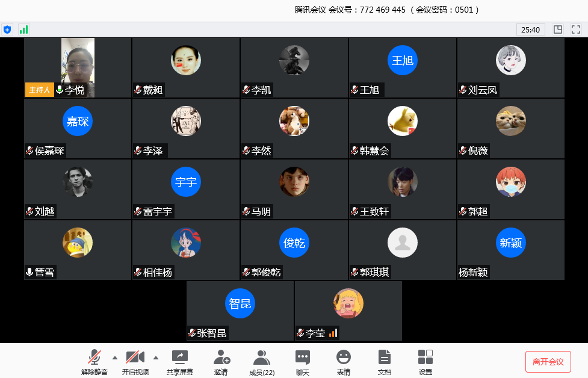Toggle the fullscreen icon at the top right
588x378 pixels.
tap(576, 29)
